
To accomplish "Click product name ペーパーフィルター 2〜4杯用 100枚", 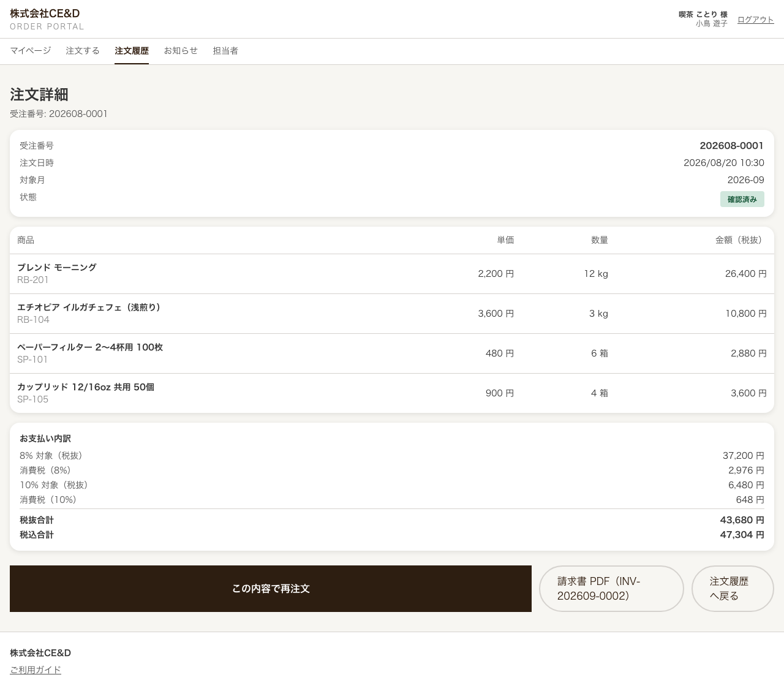I will point(90,347).
